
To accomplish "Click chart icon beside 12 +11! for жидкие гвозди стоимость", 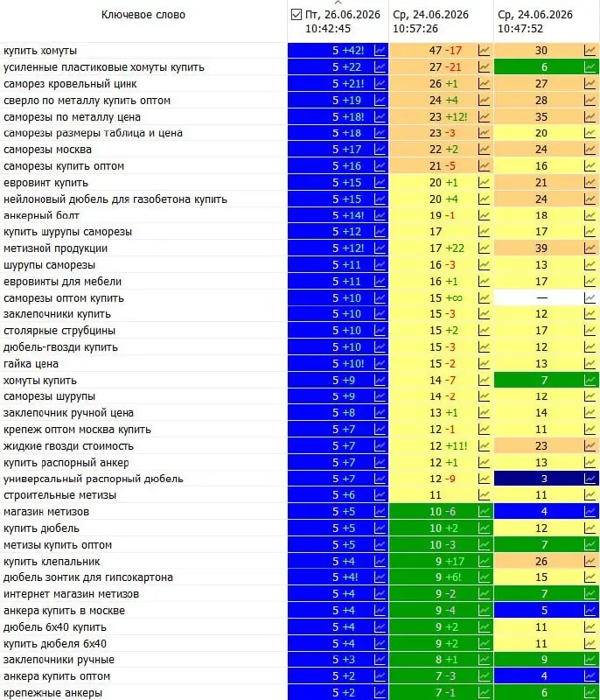I will click(484, 445).
